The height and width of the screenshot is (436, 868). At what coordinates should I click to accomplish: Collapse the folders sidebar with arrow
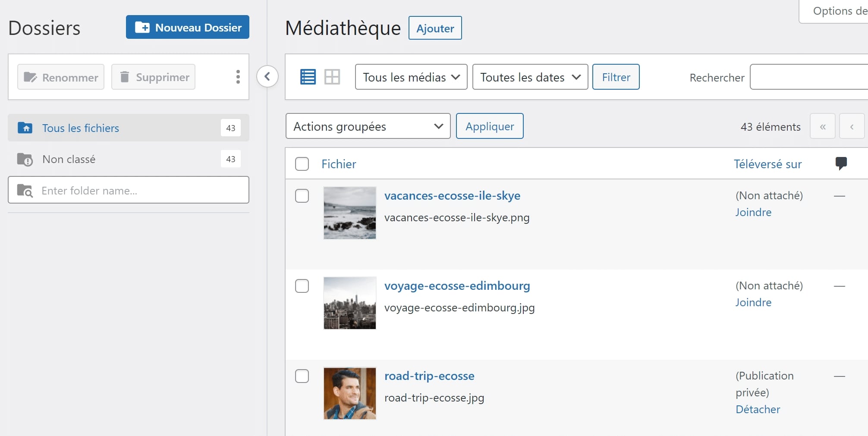[267, 77]
